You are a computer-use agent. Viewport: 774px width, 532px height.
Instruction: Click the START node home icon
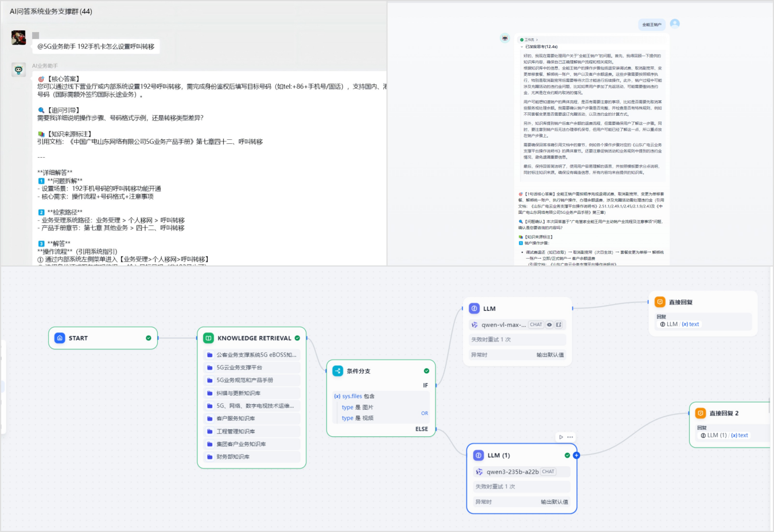[60, 338]
